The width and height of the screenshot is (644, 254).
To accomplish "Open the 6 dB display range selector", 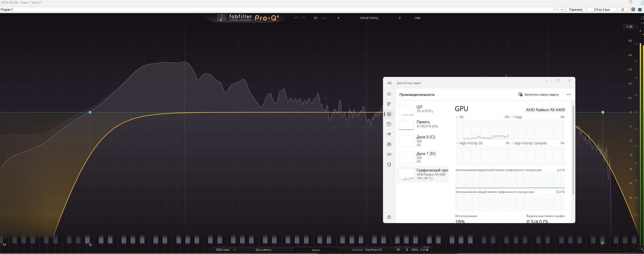I will pos(629,27).
